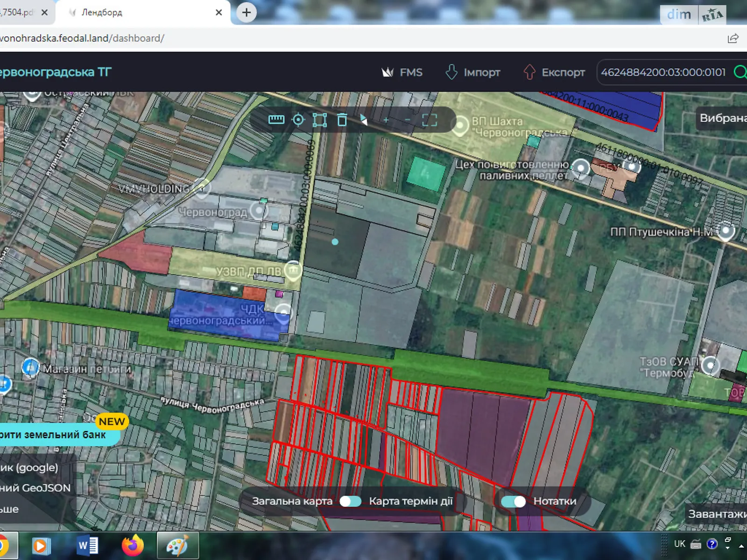This screenshot has height=560, width=747.
Task: Click the cadastral number search field
Action: (663, 72)
